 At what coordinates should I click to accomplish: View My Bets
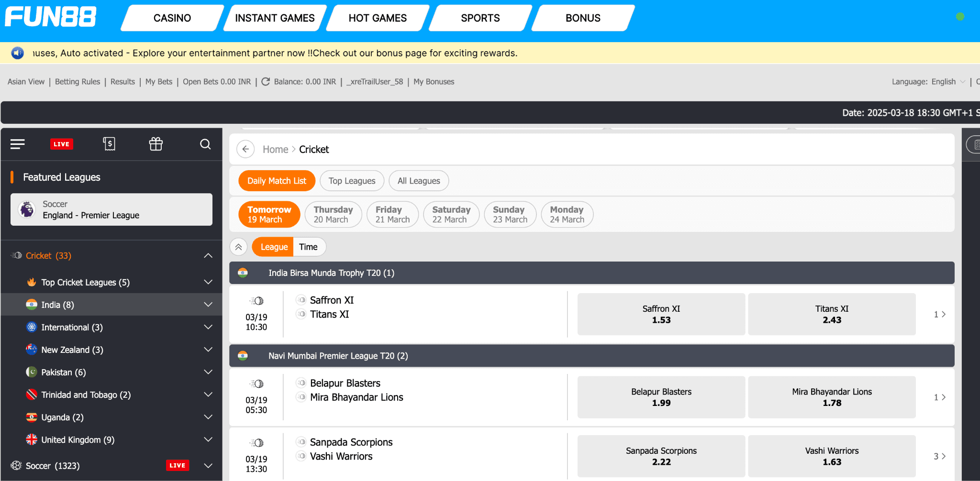[x=158, y=81]
